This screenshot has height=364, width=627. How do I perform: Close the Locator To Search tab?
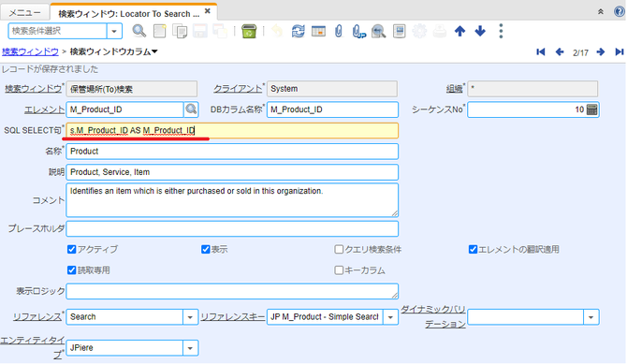208,11
